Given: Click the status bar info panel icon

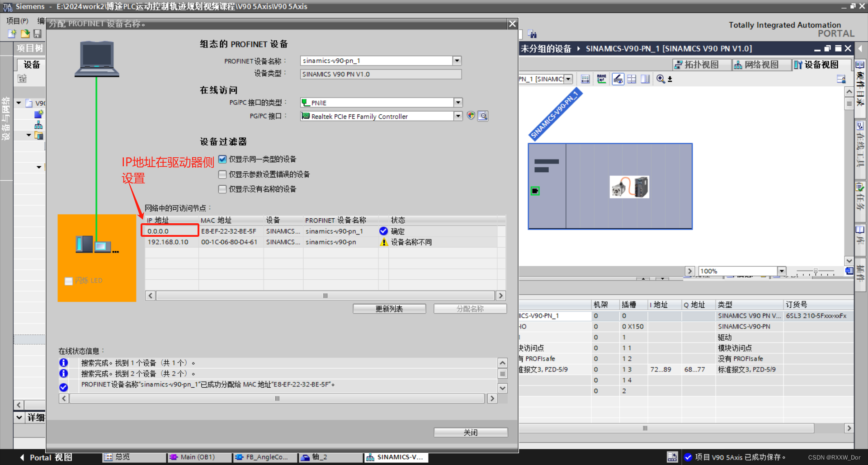Looking at the screenshot, I should (672, 457).
